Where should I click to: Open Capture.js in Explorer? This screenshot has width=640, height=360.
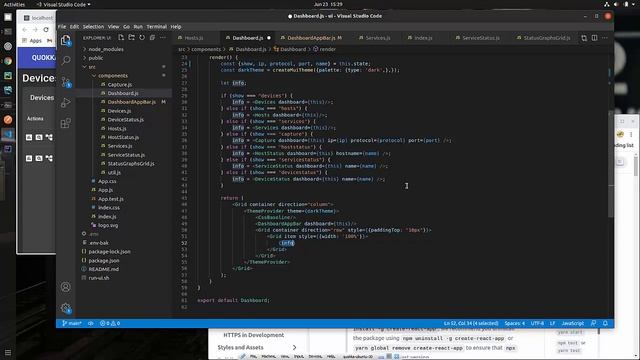click(120, 84)
